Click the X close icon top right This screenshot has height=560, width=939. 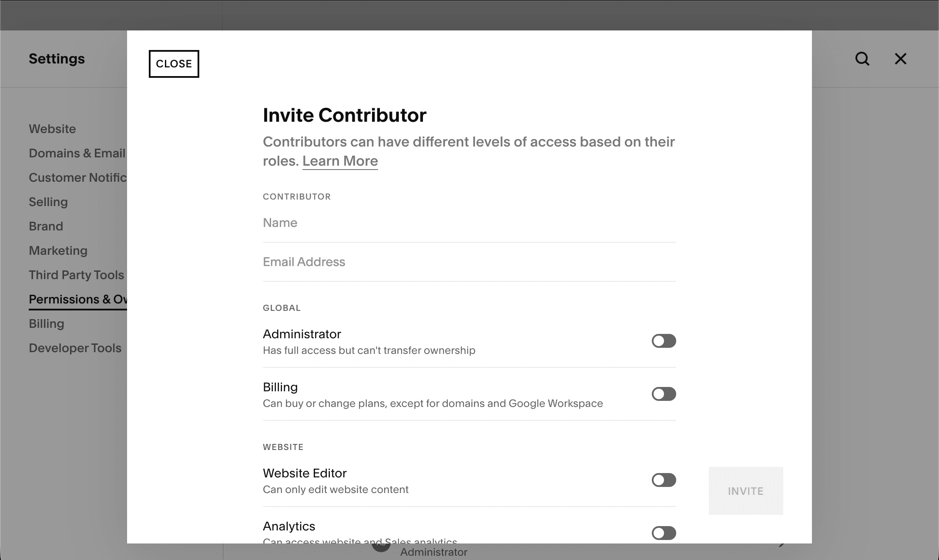[900, 59]
